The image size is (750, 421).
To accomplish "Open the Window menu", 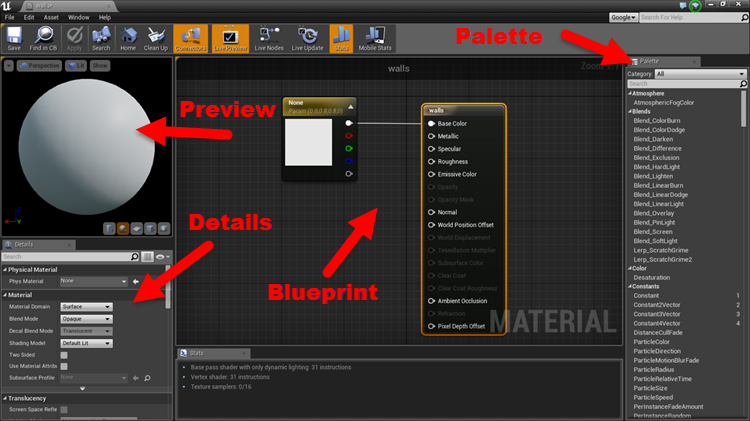I will pyautogui.click(x=78, y=17).
